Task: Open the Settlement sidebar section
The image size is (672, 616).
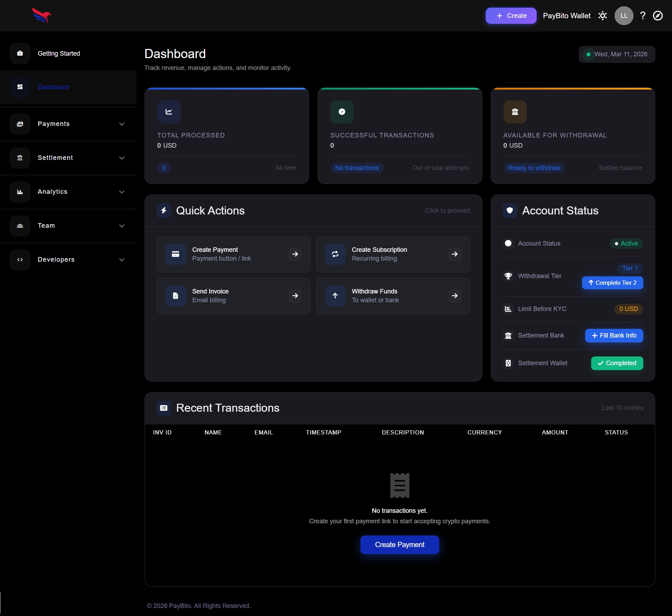Action: coord(68,158)
